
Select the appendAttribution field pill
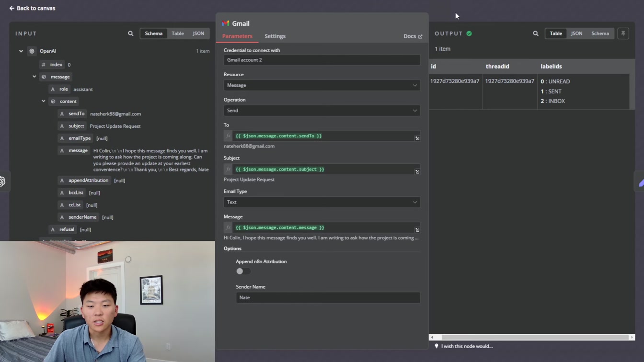click(84, 181)
